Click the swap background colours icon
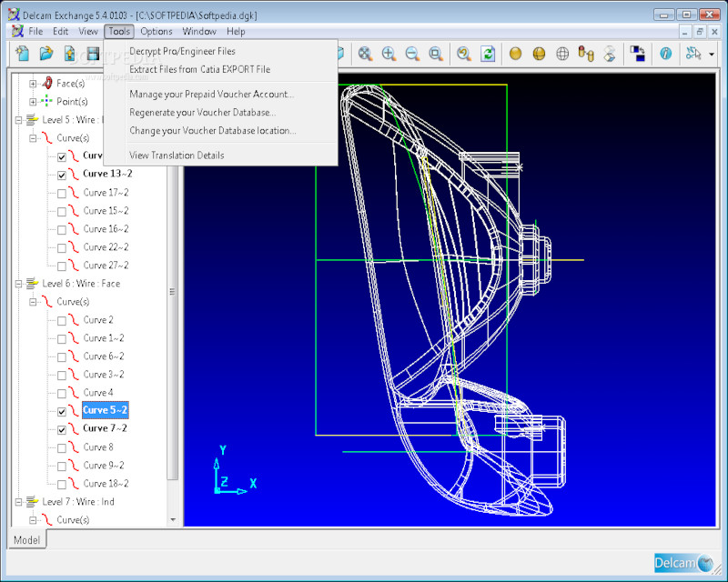 pyautogui.click(x=638, y=54)
